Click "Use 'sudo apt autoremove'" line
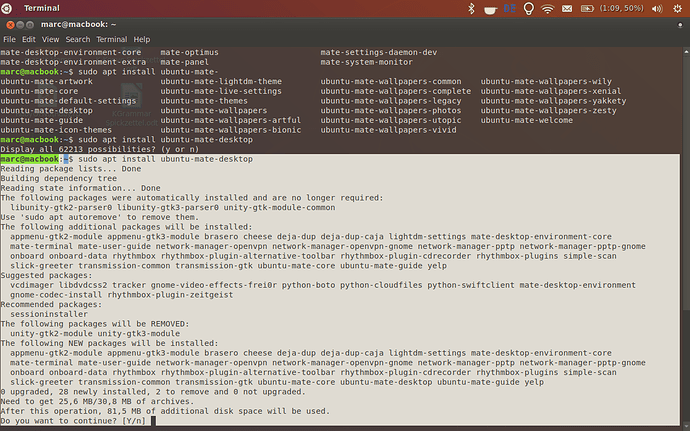690x431 pixels. click(99, 217)
